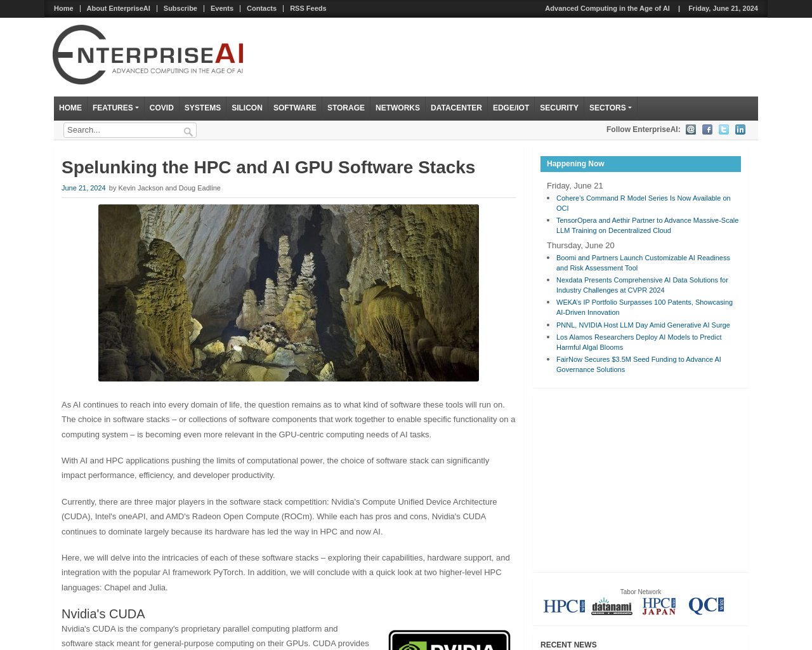This screenshot has height=650, width=812.
Task: Open the COVID navigation section
Action: 161,108
